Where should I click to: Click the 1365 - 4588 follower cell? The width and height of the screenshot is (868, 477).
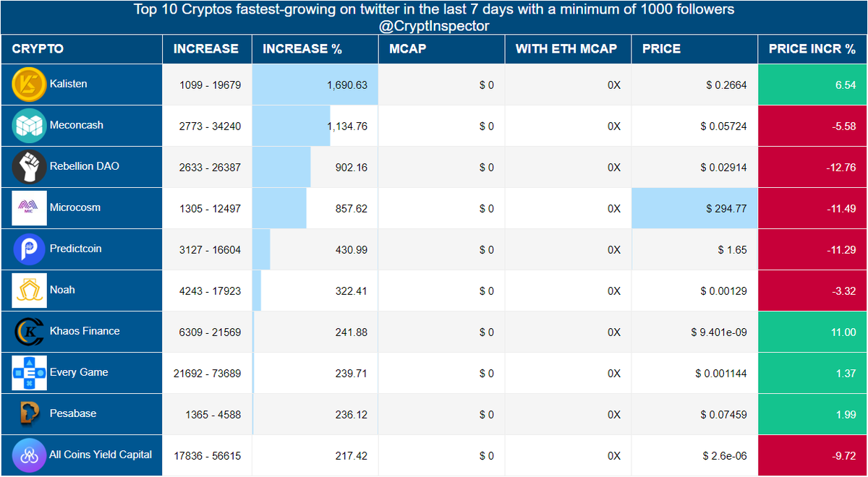click(207, 414)
